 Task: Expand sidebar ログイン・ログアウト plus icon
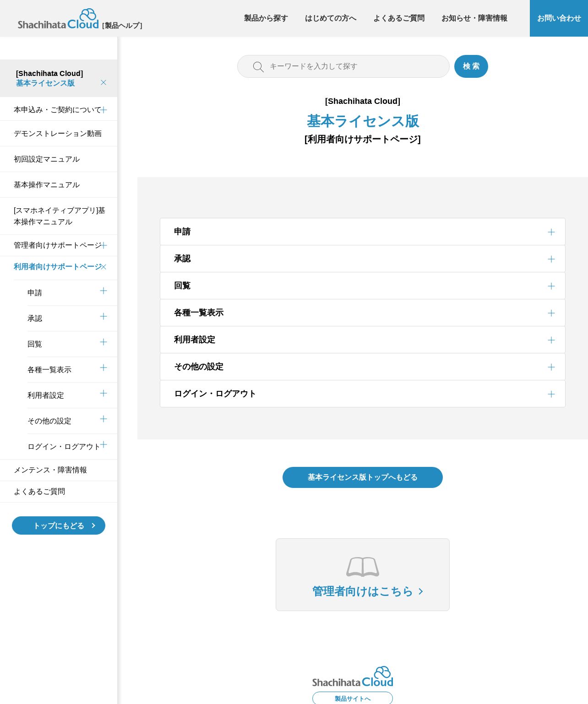(103, 444)
